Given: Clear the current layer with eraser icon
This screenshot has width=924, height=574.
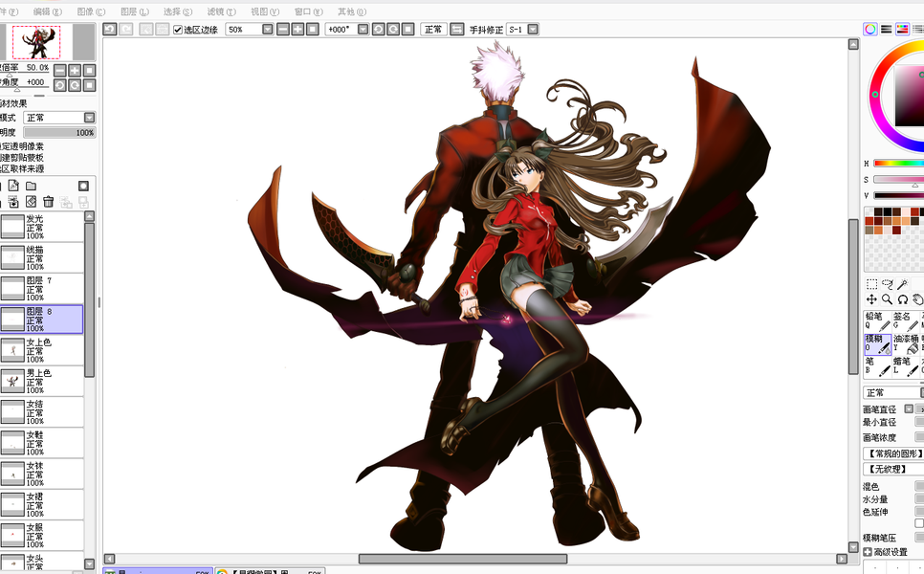Looking at the screenshot, I should pyautogui.click(x=31, y=202).
